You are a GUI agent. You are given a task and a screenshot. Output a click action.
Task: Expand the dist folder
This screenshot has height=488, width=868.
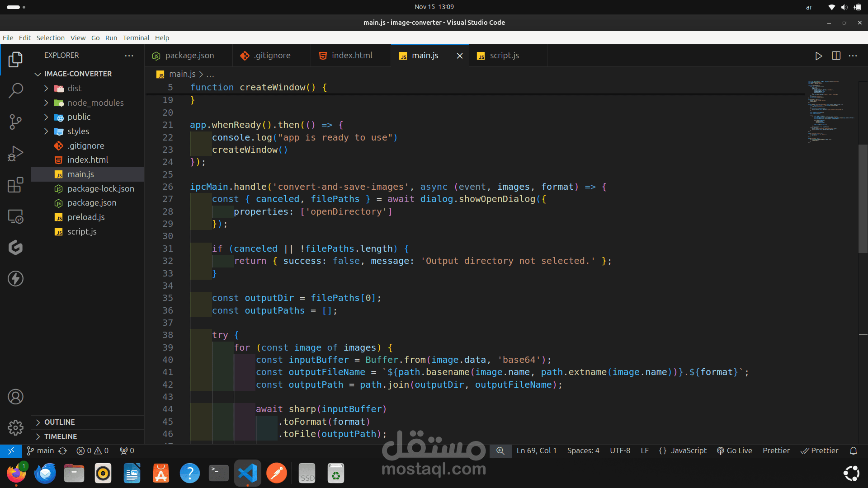point(74,88)
